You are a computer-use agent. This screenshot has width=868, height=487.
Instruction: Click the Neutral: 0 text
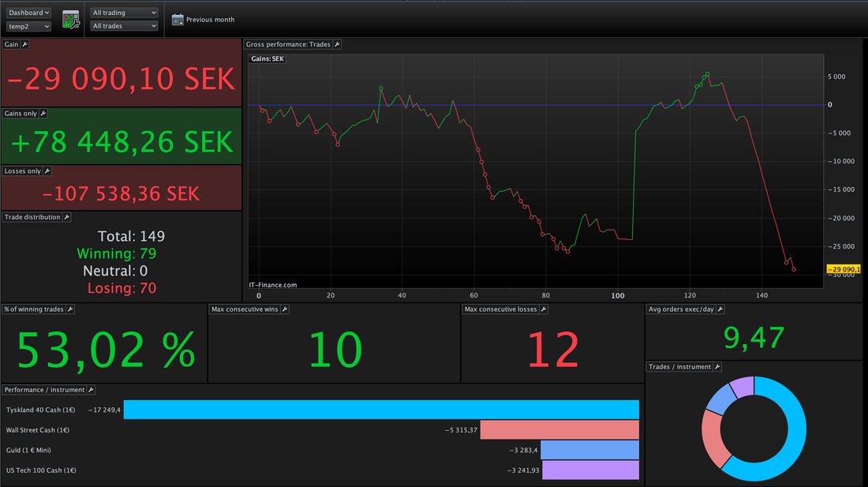pos(115,271)
